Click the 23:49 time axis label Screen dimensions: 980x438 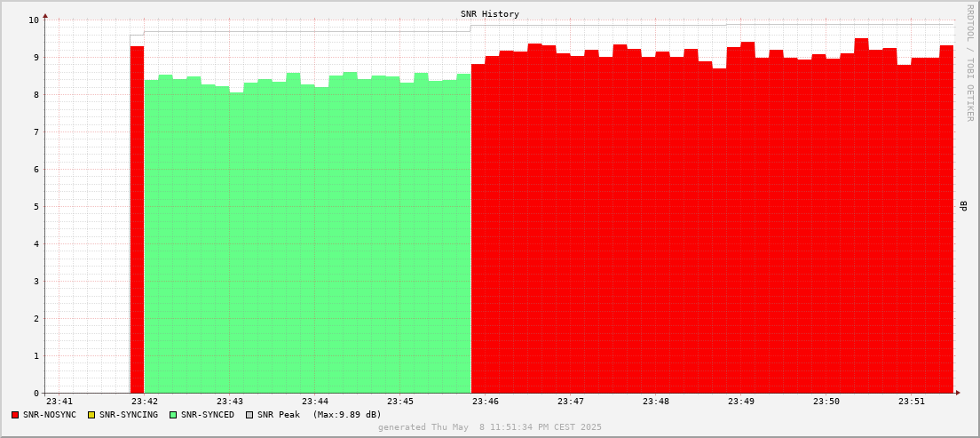coord(740,401)
